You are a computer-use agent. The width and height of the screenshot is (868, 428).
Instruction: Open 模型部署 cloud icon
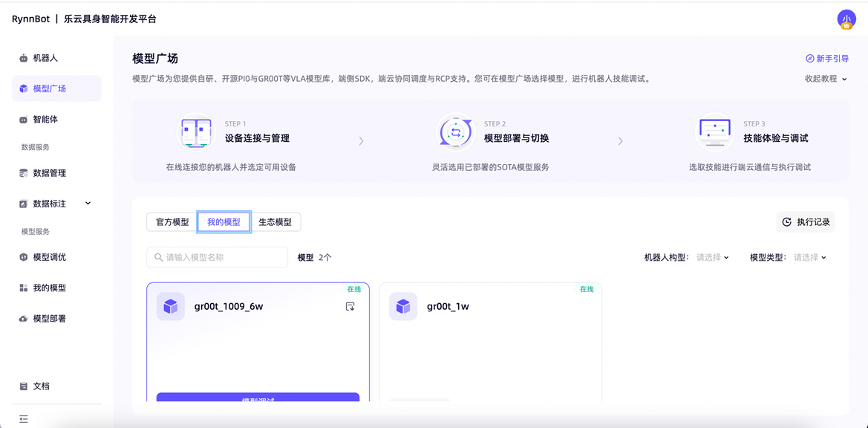point(23,319)
